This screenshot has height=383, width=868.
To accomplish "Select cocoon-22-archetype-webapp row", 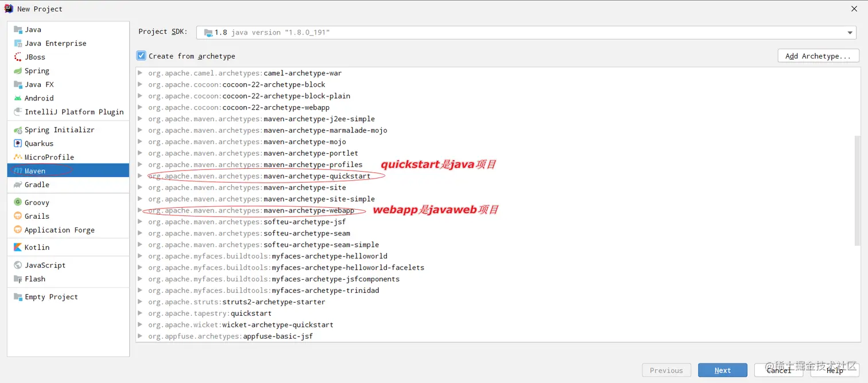I will click(x=495, y=107).
